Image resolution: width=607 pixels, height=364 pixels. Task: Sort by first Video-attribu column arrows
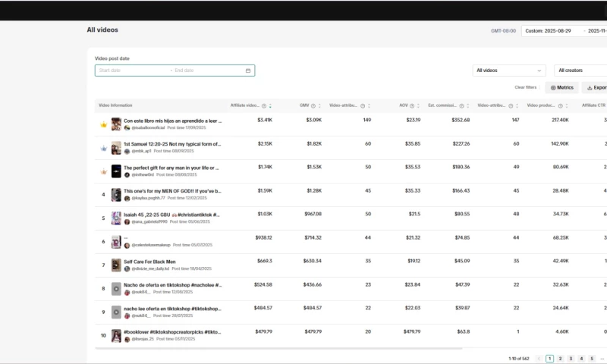coord(369,106)
